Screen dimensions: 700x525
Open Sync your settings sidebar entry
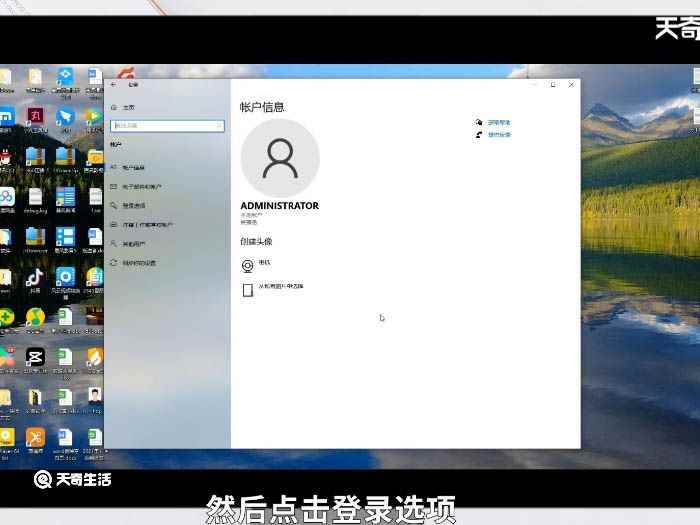[133, 263]
